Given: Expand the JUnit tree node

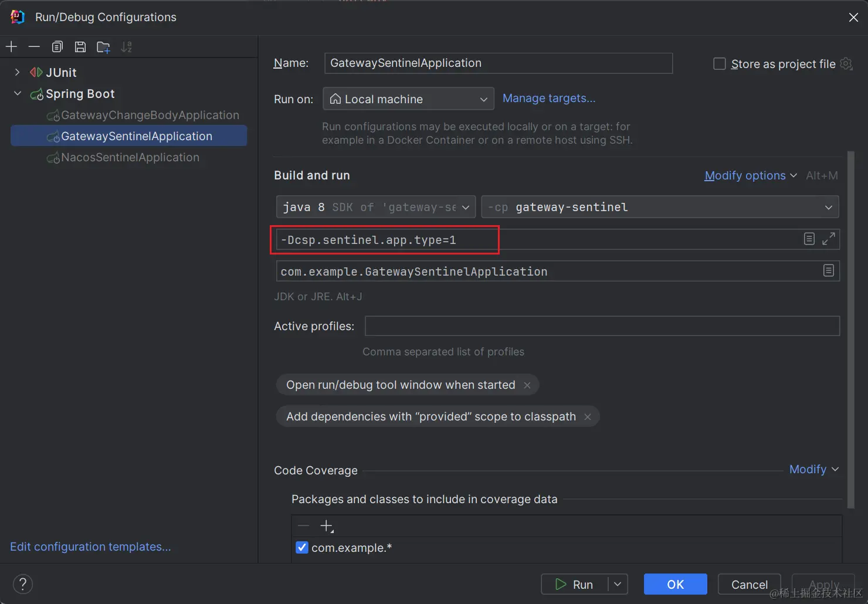Looking at the screenshot, I should point(18,72).
